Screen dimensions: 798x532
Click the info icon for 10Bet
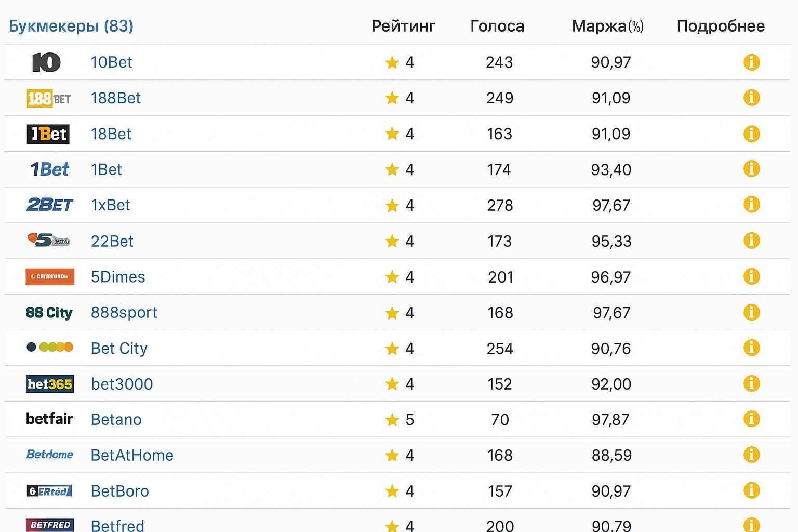coord(751,62)
